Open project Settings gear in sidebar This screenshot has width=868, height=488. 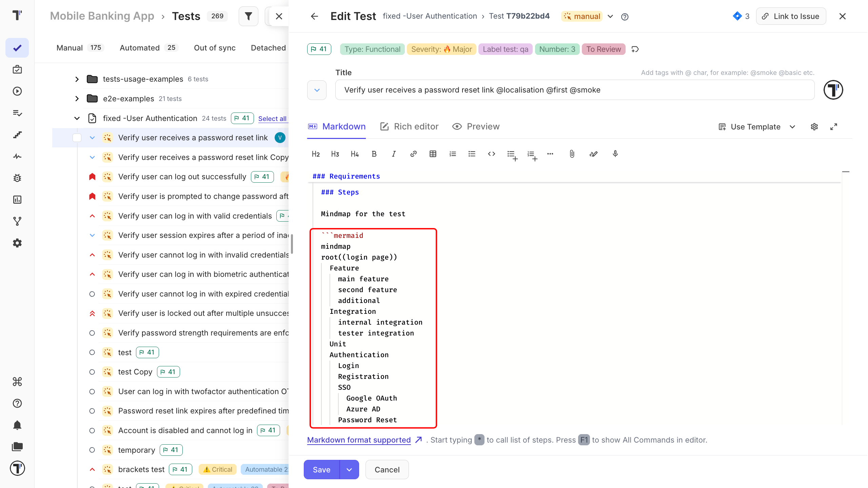(17, 243)
